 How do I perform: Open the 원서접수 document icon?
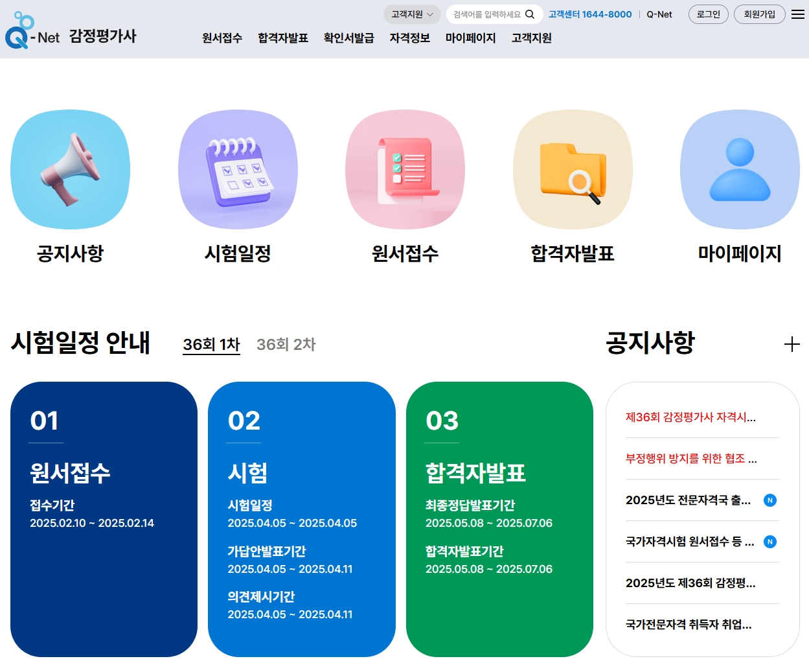click(404, 169)
